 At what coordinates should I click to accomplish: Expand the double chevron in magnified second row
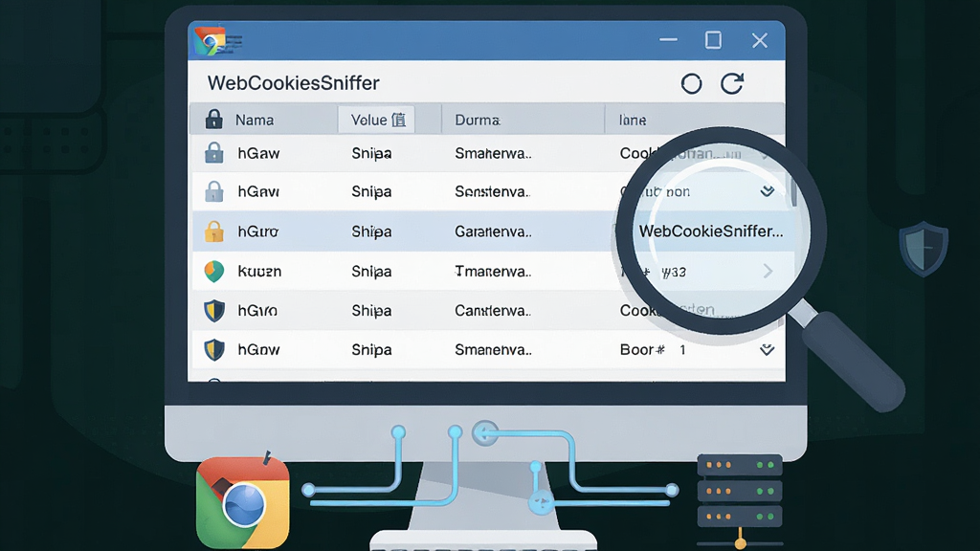[768, 191]
